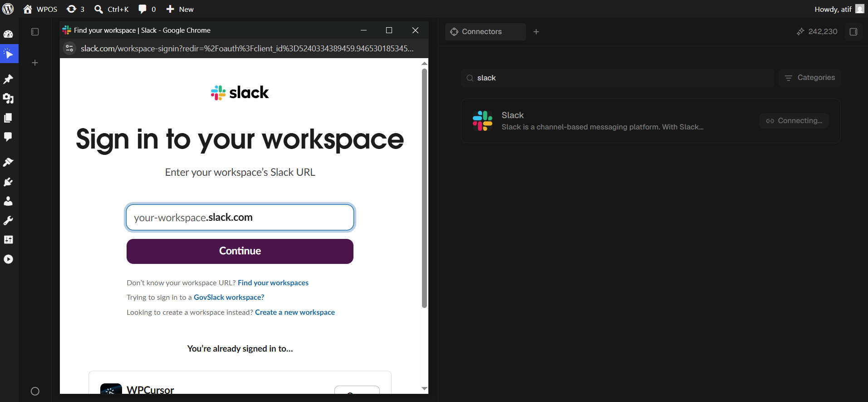This screenshot has width=868, height=402.
Task: Open the Settings sliders icon
Action: [x=8, y=239]
